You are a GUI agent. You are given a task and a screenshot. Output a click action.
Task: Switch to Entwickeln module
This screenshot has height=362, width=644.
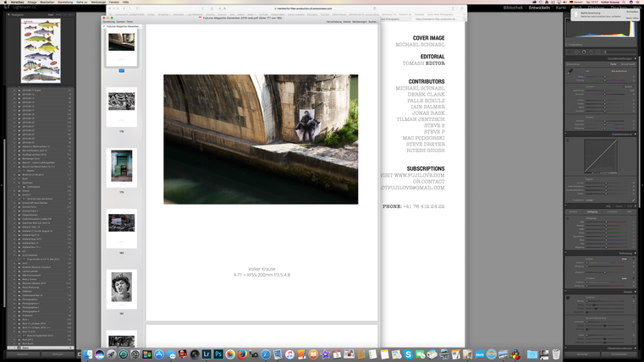539,8
